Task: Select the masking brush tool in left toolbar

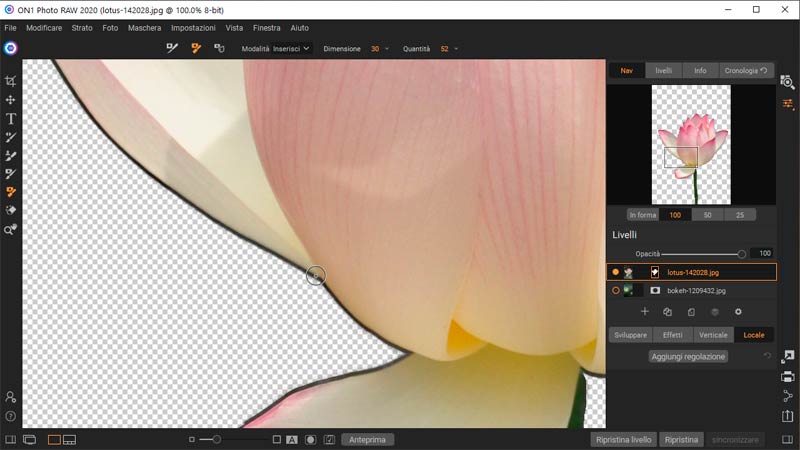Action: [x=10, y=156]
